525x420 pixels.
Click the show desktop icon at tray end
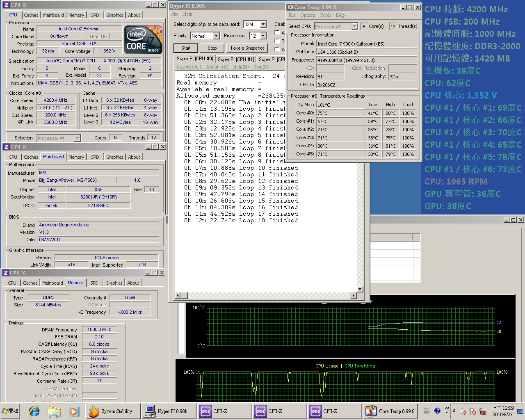tap(520, 411)
